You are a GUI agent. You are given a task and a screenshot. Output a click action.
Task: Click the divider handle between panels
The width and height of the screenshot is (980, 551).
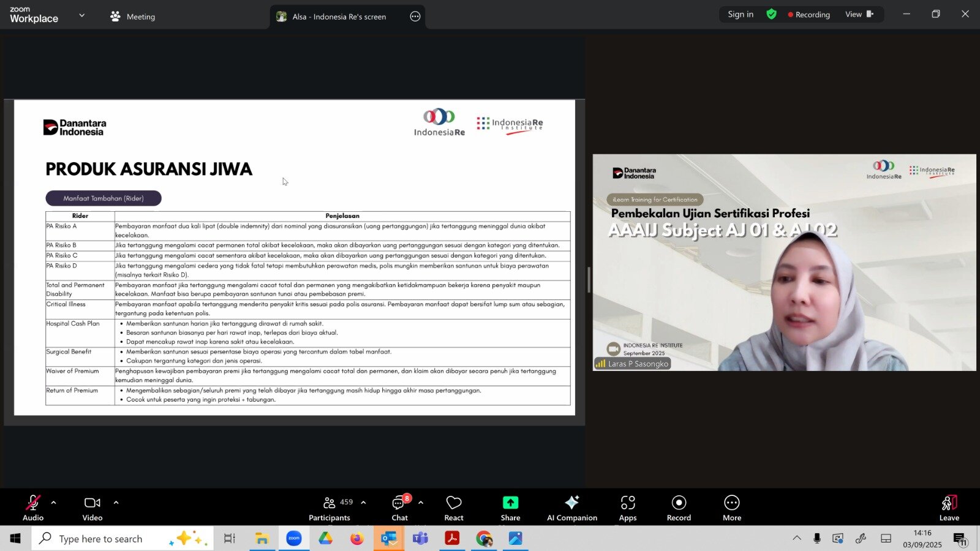589,280
